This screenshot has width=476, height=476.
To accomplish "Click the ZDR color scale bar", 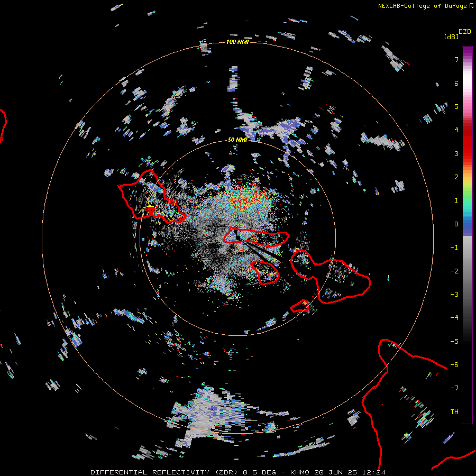I will pyautogui.click(x=467, y=235).
